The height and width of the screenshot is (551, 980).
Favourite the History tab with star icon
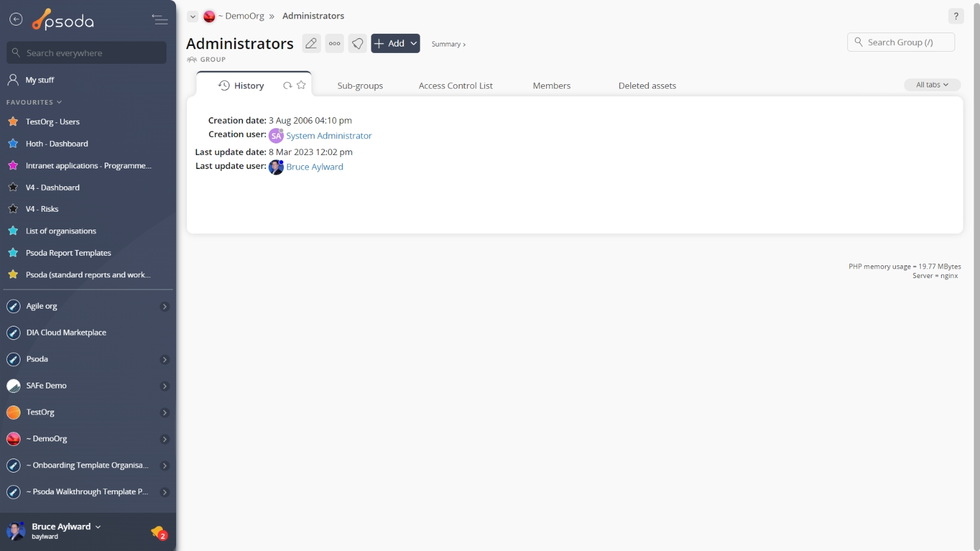[x=301, y=85]
